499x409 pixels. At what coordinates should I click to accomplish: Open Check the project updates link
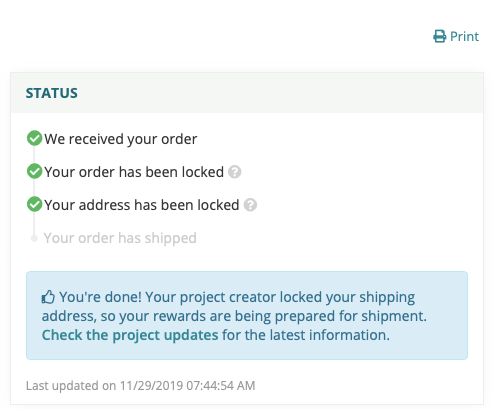[x=130, y=335]
